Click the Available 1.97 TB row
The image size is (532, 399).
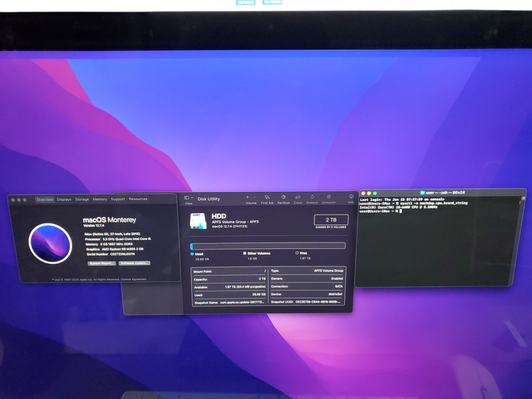coord(230,287)
